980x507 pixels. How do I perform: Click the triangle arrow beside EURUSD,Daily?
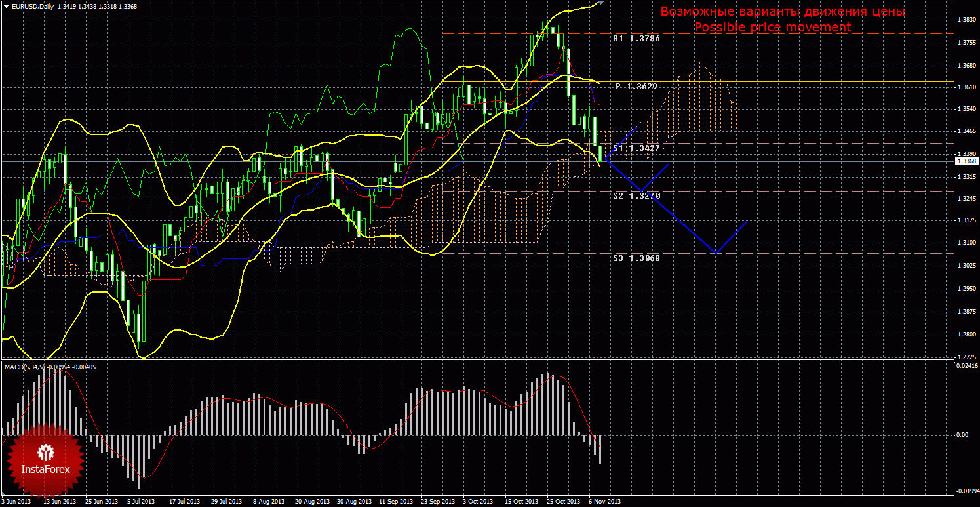[x=5, y=7]
